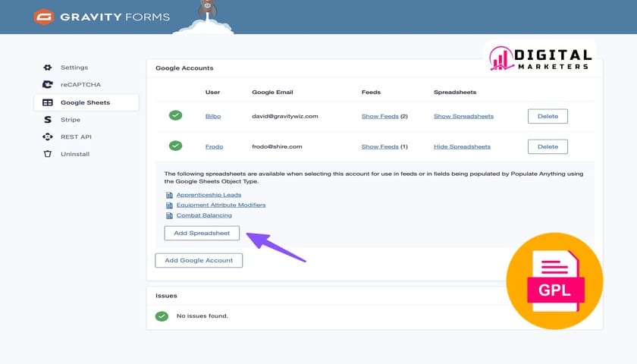Screen dimensions: 637x364
Task: Collapse list with Hide Spreadsheets link
Action: click(x=462, y=146)
